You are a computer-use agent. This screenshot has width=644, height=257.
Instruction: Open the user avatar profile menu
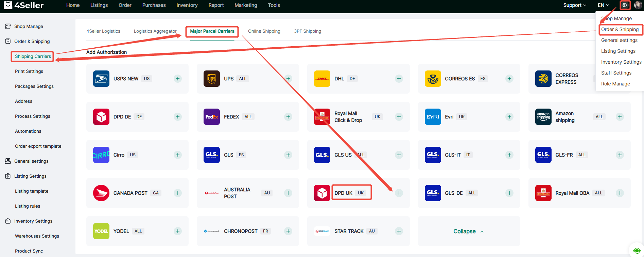pos(638,5)
